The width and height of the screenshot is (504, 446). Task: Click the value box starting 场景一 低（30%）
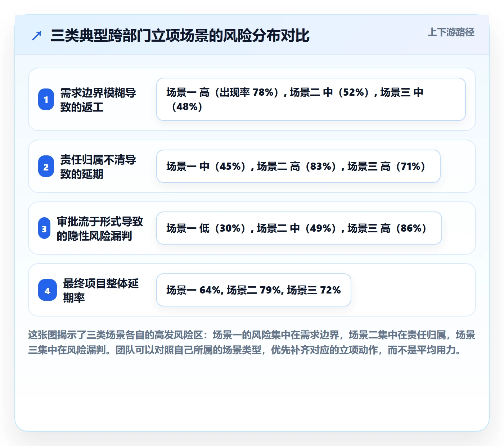tap(299, 228)
